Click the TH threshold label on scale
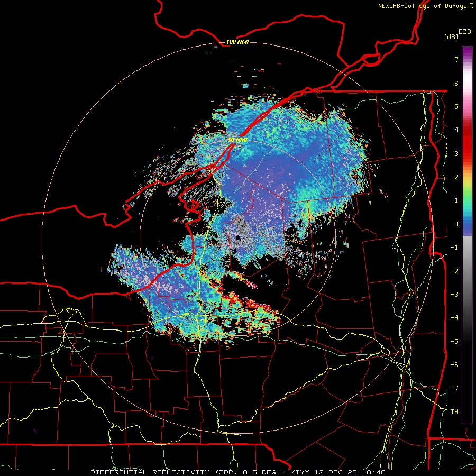The width and height of the screenshot is (476, 476). point(454,412)
